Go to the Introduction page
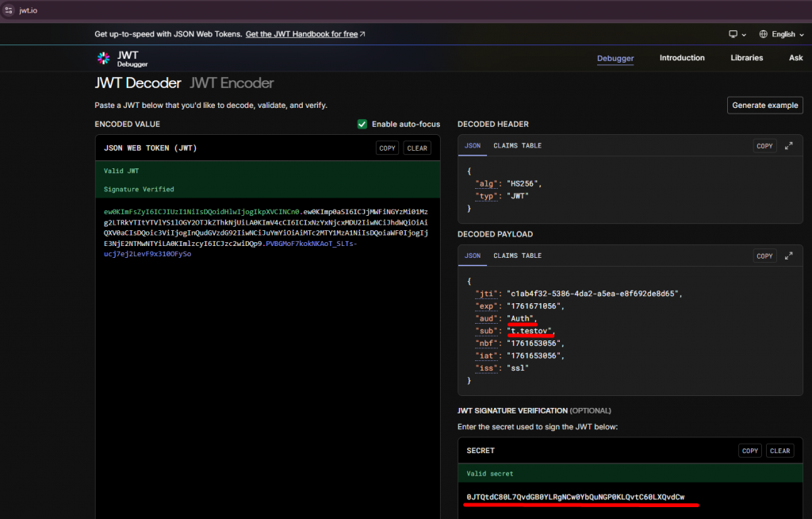The height and width of the screenshot is (519, 812). point(681,58)
